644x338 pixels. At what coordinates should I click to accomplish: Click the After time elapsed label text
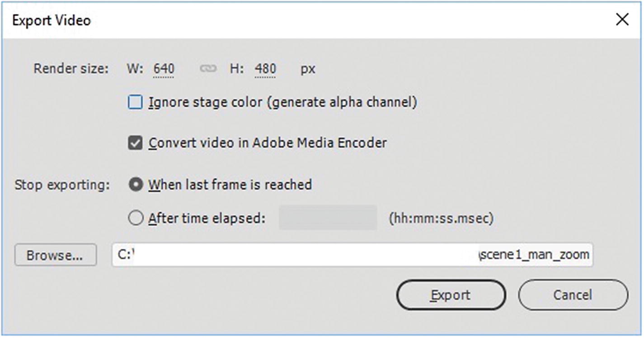coord(207,219)
